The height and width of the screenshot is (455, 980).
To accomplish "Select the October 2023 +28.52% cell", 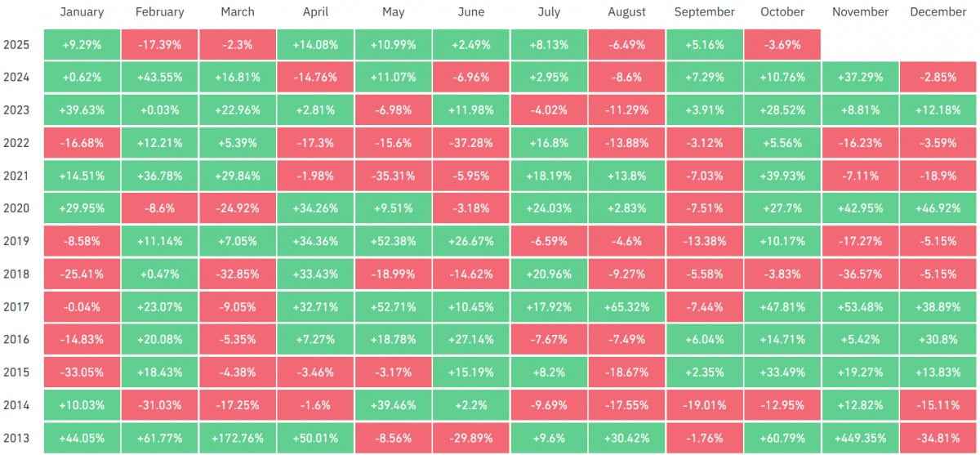I will point(782,110).
